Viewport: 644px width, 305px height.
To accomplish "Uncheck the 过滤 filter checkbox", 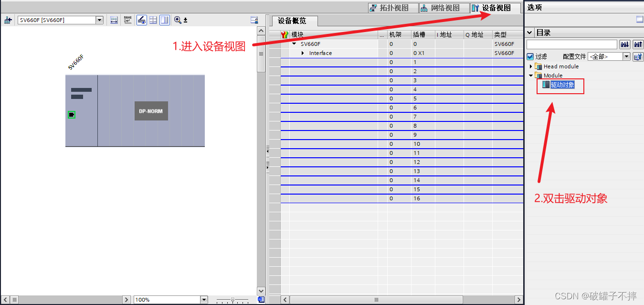I will pyautogui.click(x=530, y=56).
